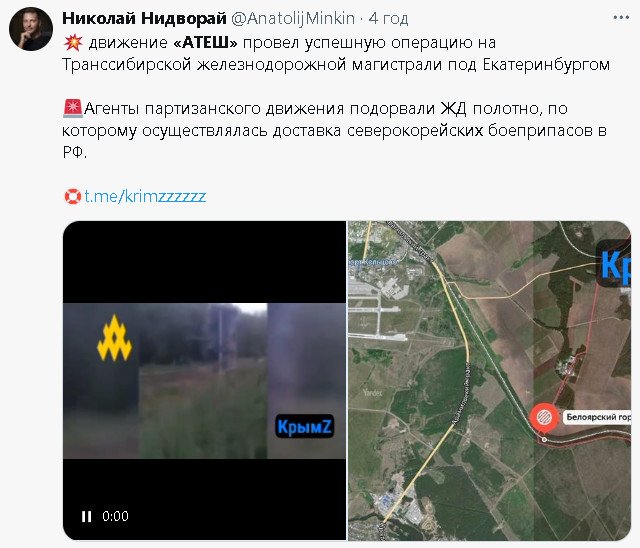Image resolution: width=640 pixels, height=548 pixels.
Task: Click the display name Николай Нидворай
Action: coord(144,18)
